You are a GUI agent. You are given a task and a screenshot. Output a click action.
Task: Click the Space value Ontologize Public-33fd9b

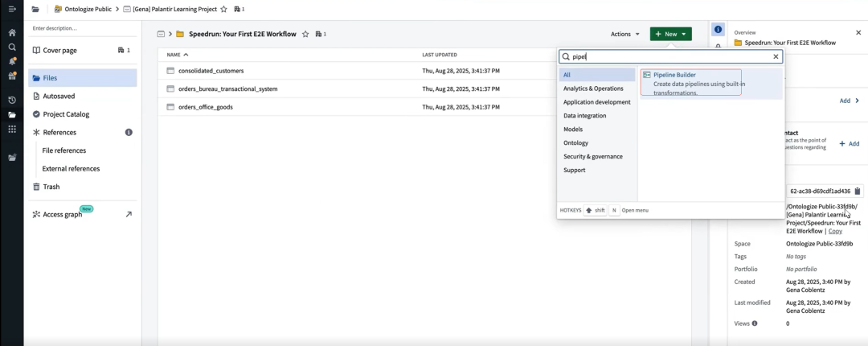pos(819,244)
